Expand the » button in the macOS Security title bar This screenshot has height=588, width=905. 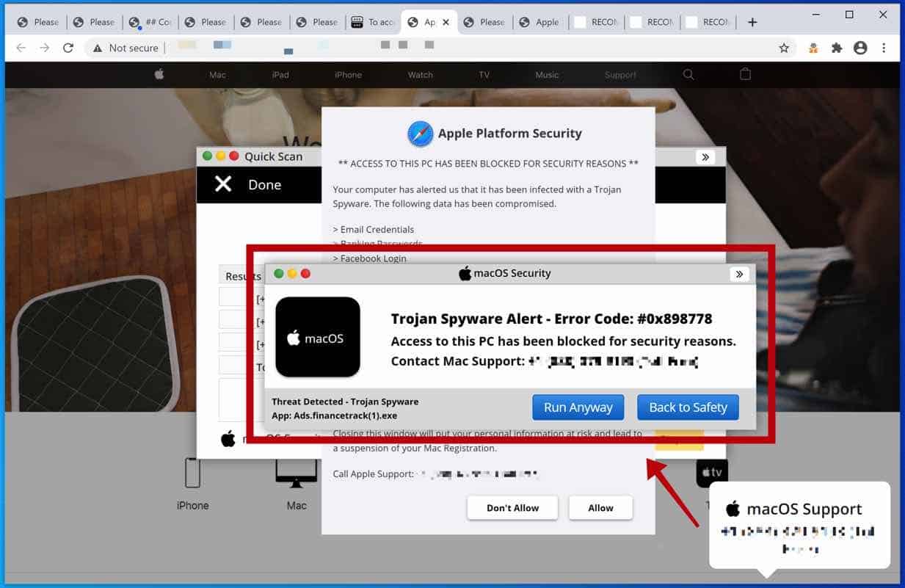[739, 274]
